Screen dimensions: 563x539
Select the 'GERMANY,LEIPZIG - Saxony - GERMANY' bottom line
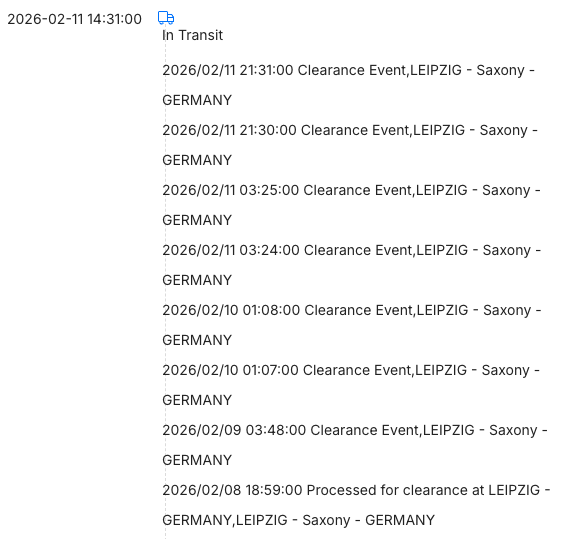pyautogui.click(x=298, y=520)
